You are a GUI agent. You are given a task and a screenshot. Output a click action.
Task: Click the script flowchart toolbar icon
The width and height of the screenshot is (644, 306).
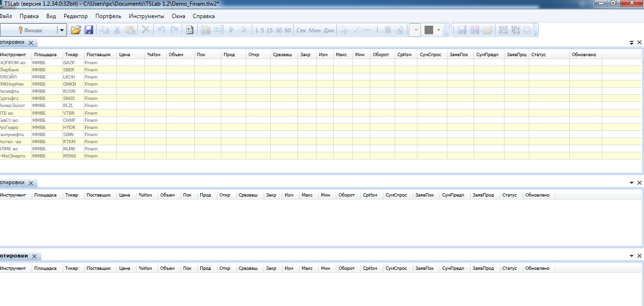tap(218, 30)
